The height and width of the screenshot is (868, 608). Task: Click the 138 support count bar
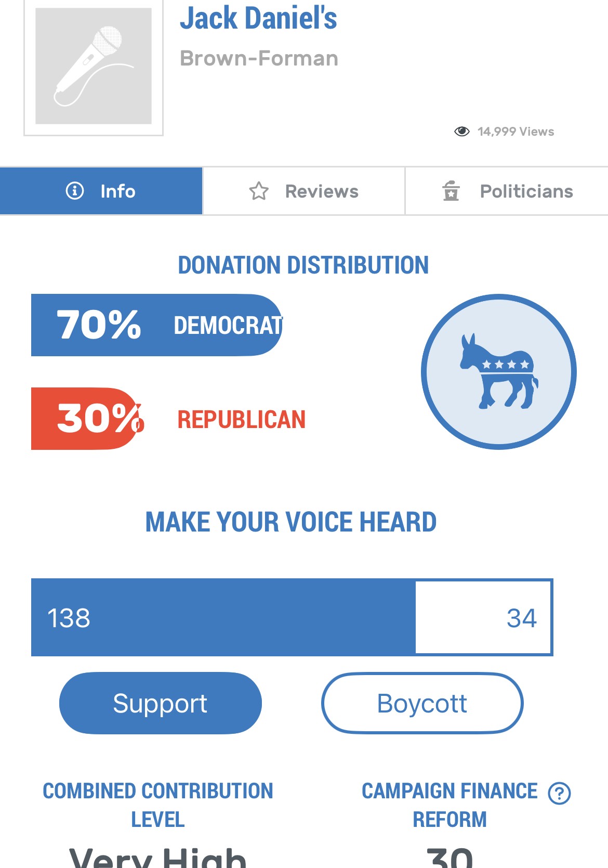pyautogui.click(x=223, y=617)
